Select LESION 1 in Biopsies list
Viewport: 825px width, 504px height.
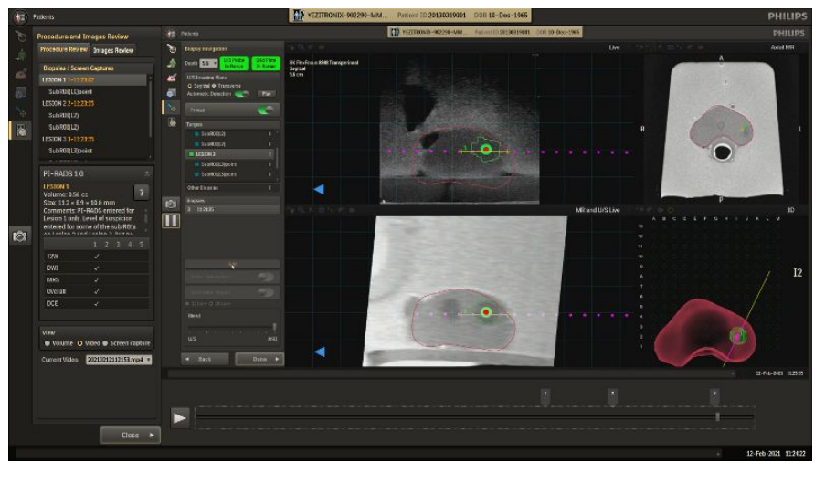93,79
